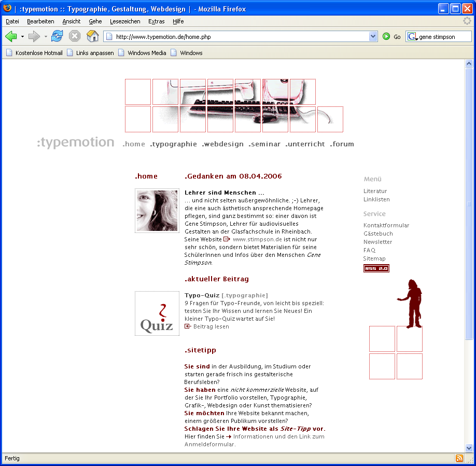This screenshot has height=466, width=476.
Task: Open the Back button history dropdown arrow
Action: pos(22,37)
